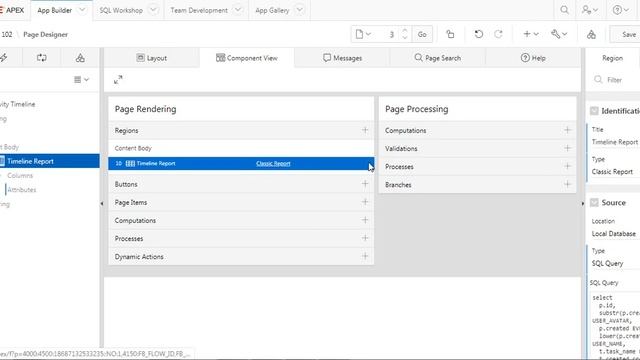Click the Page Designer breadcrumb
640x360 pixels.
(x=45, y=35)
